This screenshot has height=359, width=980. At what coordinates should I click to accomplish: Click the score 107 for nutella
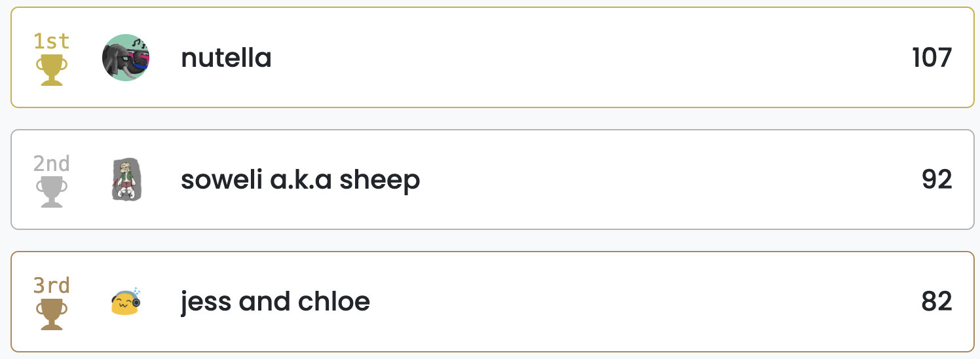932,58
